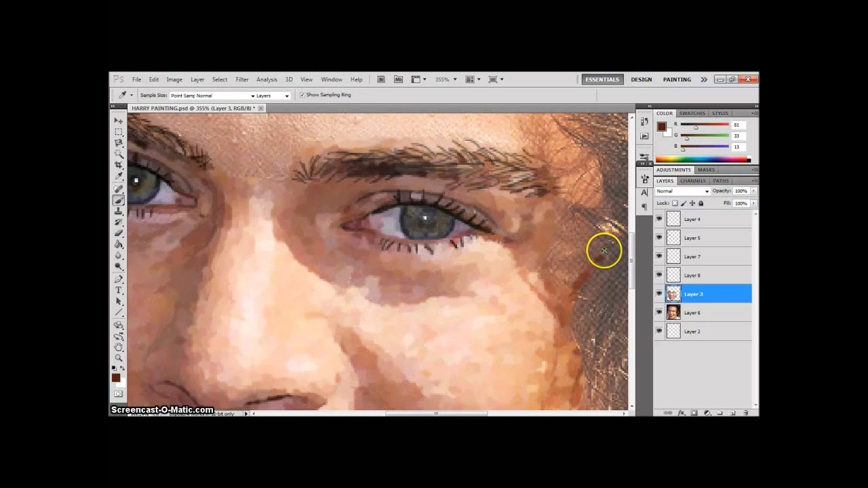
Task: Toggle lock transparent pixels
Action: pos(675,203)
